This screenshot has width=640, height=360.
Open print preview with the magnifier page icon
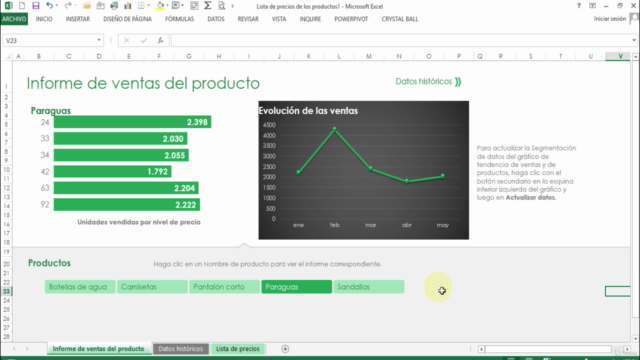pyautogui.click(x=221, y=6)
